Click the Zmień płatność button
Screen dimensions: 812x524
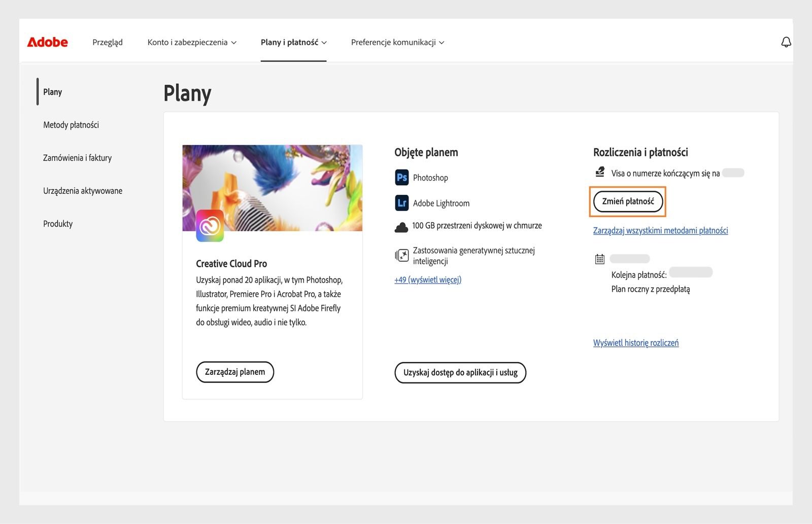(x=628, y=201)
